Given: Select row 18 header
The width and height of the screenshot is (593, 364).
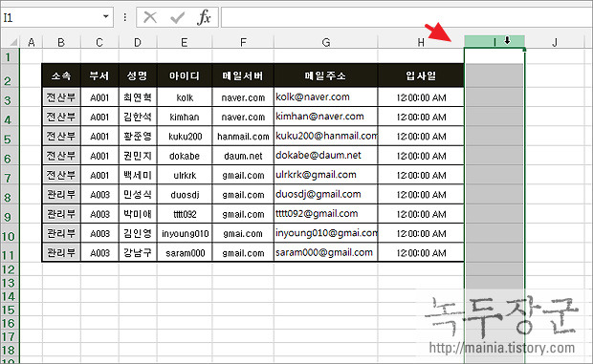Looking at the screenshot, I should pos(10,350).
